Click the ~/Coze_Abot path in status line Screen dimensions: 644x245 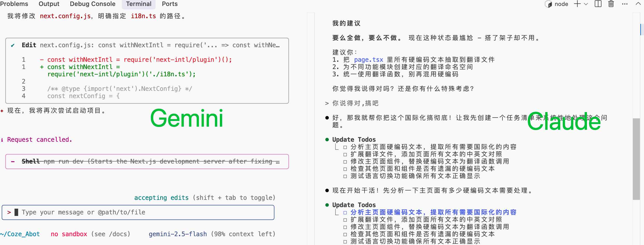(20, 234)
